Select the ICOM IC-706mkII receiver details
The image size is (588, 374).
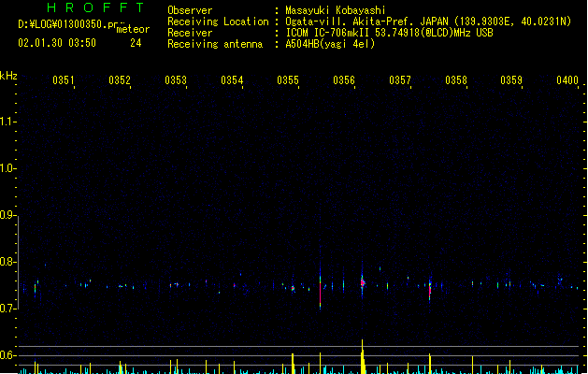click(389, 33)
